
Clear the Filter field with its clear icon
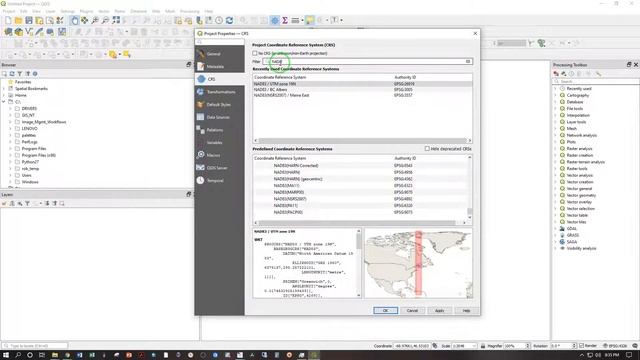[468, 62]
